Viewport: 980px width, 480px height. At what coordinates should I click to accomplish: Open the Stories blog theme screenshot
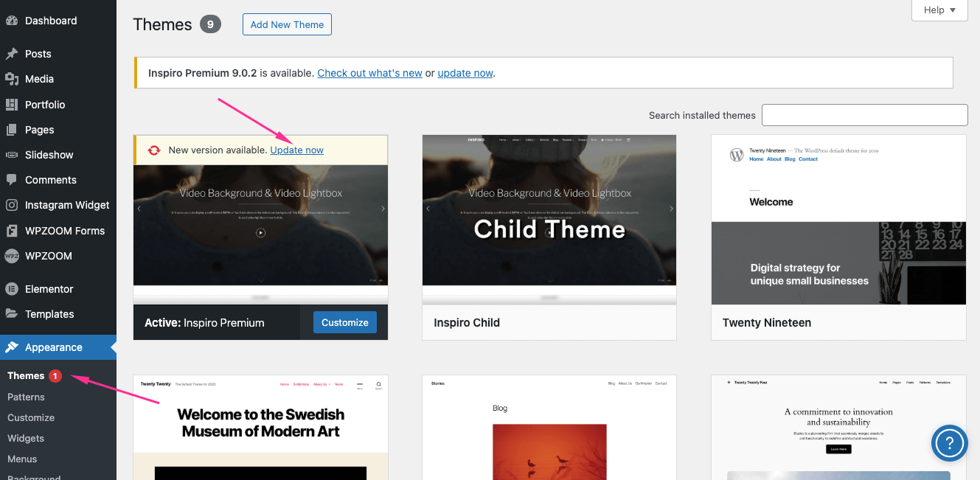pyautogui.click(x=549, y=428)
